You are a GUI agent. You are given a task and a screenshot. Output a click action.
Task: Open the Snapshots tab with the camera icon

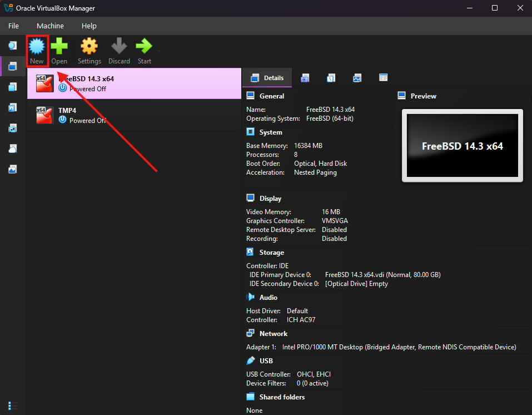pyautogui.click(x=305, y=78)
